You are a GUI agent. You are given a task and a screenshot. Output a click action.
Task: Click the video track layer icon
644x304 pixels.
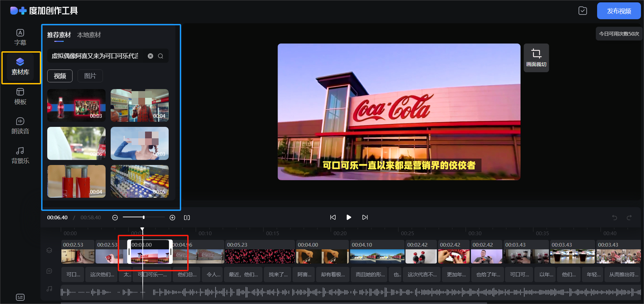49,250
